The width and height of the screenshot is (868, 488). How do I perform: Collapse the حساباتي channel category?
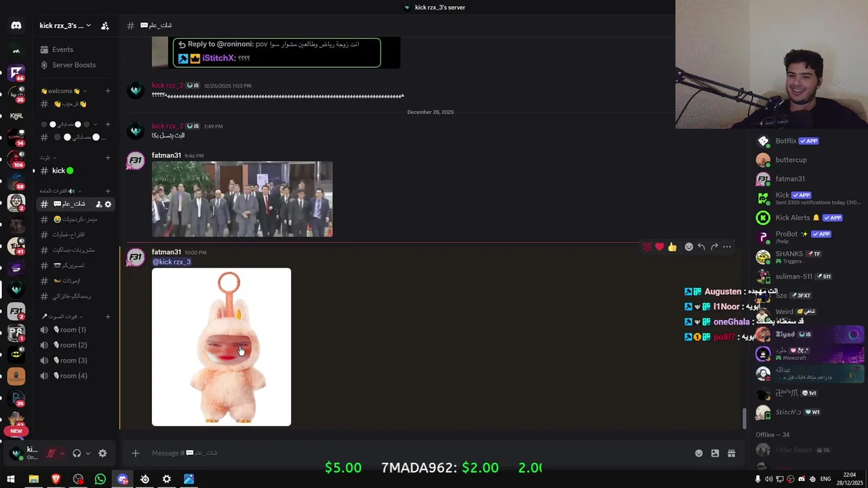69,124
